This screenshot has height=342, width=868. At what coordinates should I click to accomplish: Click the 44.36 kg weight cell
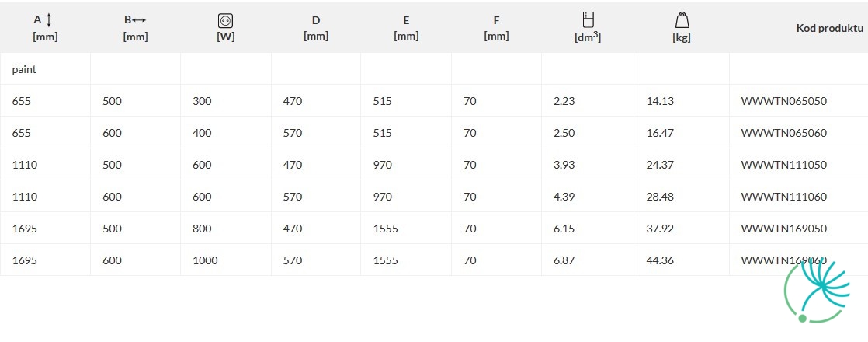coord(660,260)
